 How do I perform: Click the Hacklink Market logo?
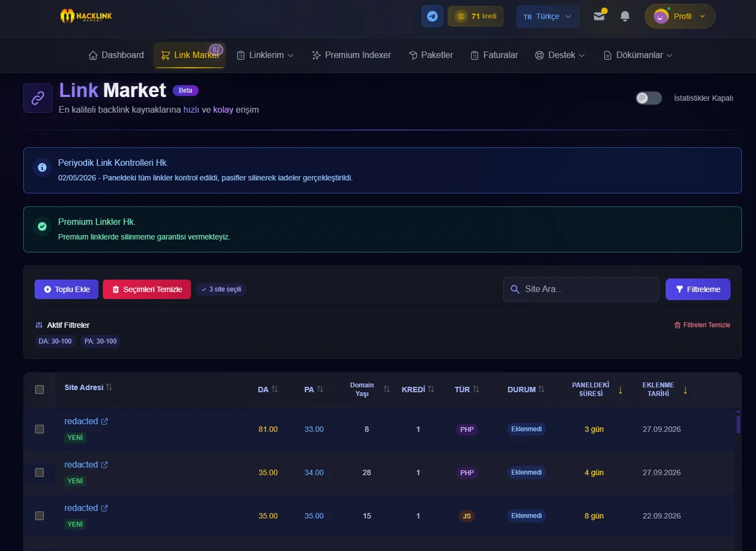point(86,16)
